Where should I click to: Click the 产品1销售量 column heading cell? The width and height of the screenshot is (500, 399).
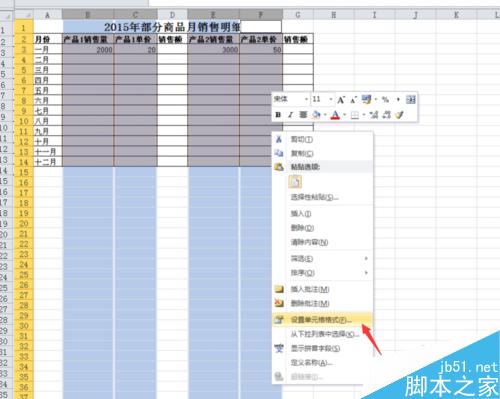(x=88, y=39)
